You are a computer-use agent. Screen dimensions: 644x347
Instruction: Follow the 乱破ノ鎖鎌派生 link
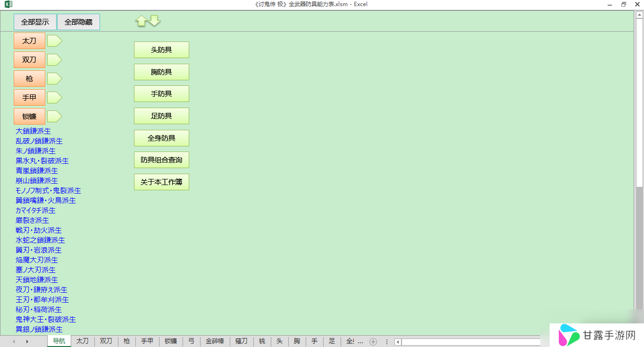tap(39, 141)
